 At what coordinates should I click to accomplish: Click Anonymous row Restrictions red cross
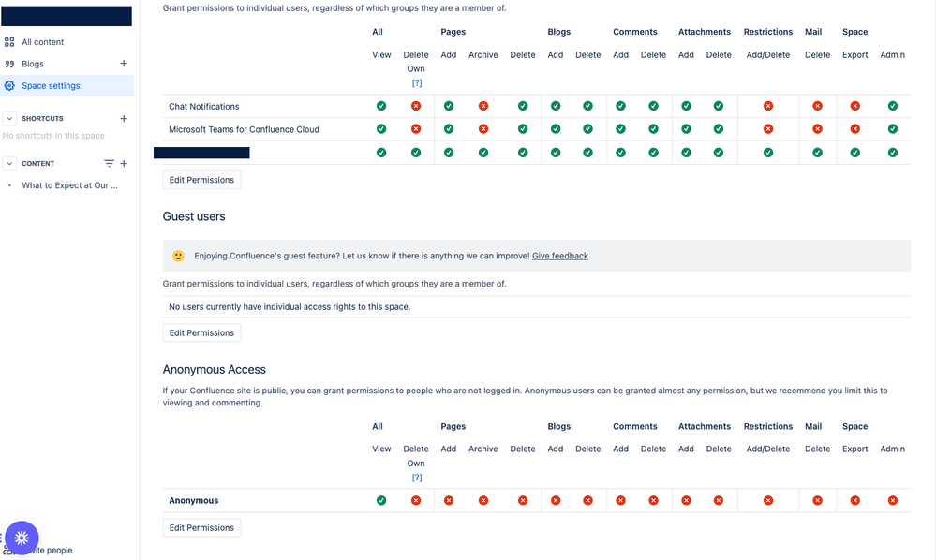tap(768, 500)
